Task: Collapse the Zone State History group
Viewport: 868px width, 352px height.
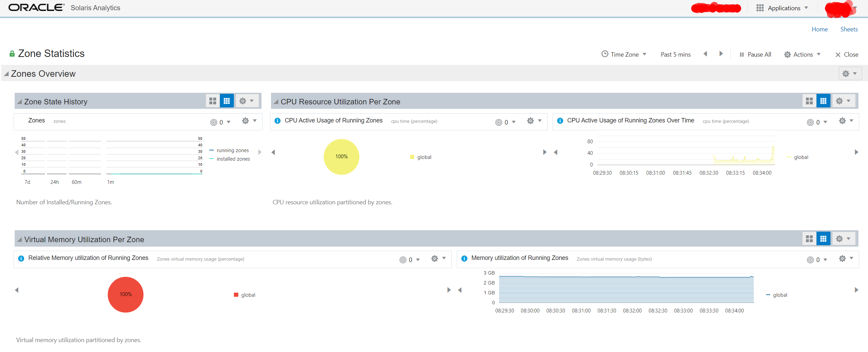Action: pyautogui.click(x=20, y=102)
